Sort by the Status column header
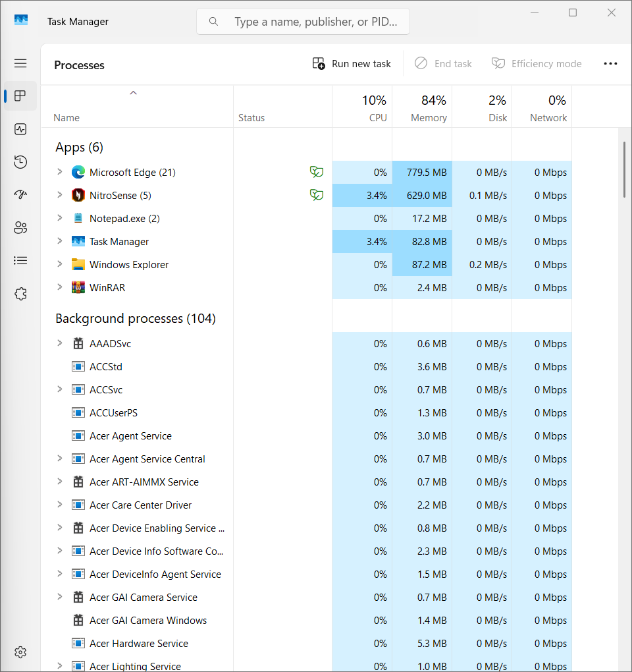This screenshot has height=672, width=632. (282, 107)
